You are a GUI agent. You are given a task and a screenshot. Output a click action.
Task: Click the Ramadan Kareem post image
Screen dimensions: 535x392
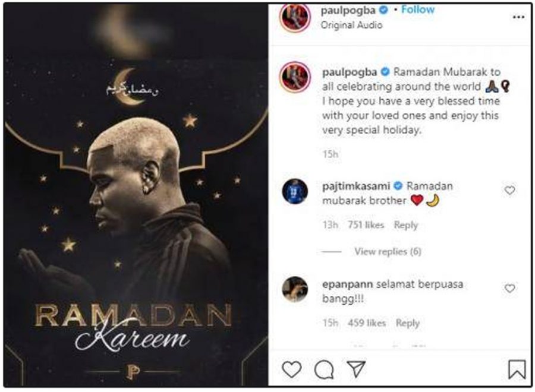136,195
